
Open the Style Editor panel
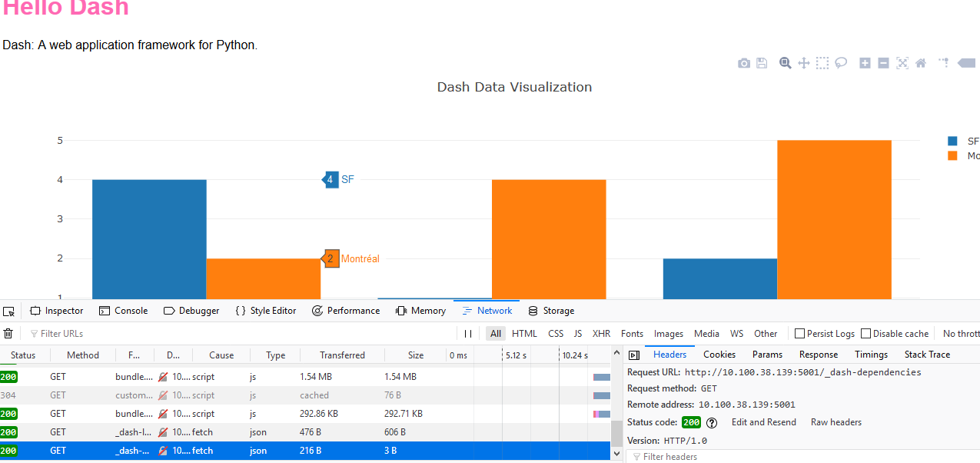[265, 311]
